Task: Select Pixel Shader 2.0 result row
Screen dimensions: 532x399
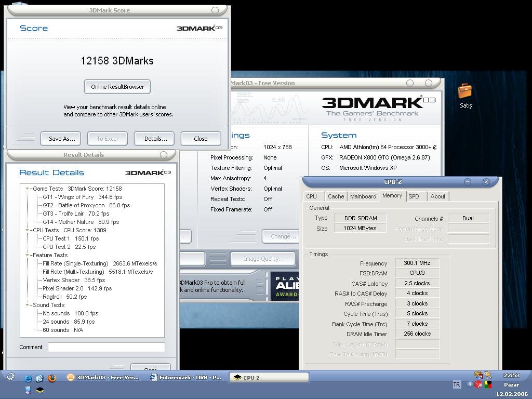Action: 77,288
